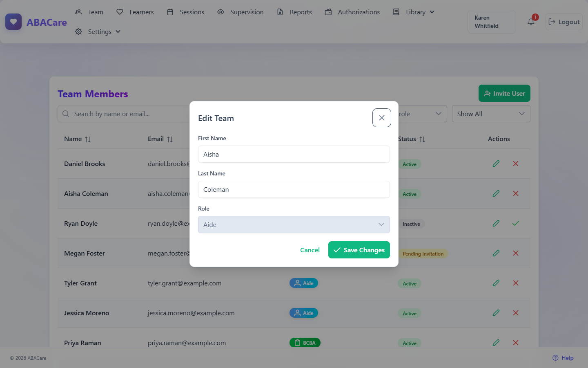
Task: Click the ABACare heart logo icon
Action: (13, 22)
